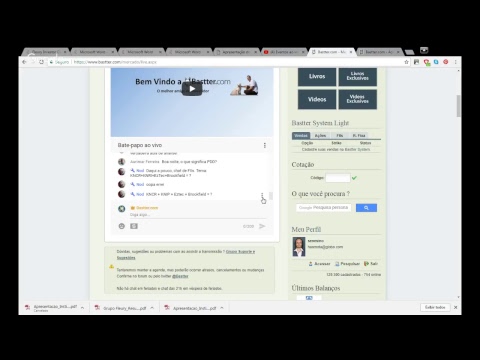480x360 pixels.
Task: Open the Grupo Fleury_Resu pdf download
Action: [121, 308]
